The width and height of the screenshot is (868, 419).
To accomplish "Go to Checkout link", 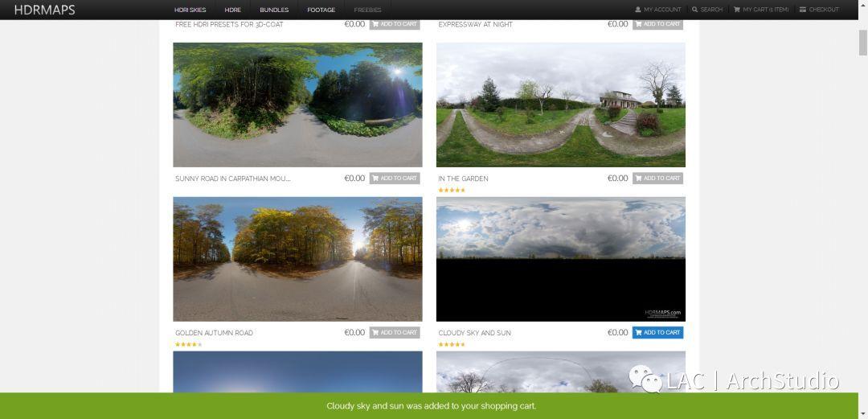I will [824, 10].
